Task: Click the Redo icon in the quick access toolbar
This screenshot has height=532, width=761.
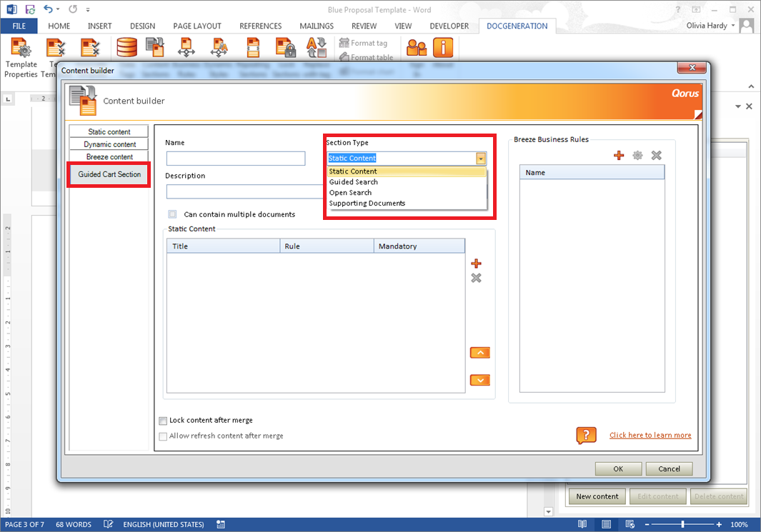Action: pos(73,9)
